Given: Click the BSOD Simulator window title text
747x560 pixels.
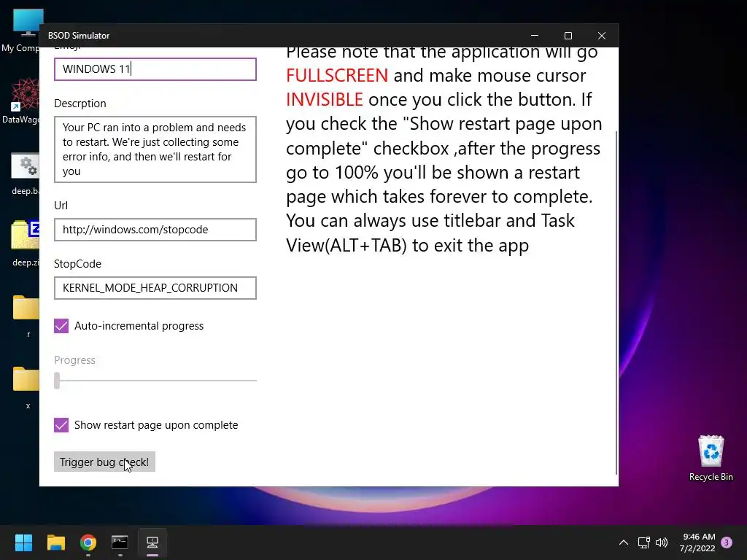Looking at the screenshot, I should pyautogui.click(x=79, y=36).
